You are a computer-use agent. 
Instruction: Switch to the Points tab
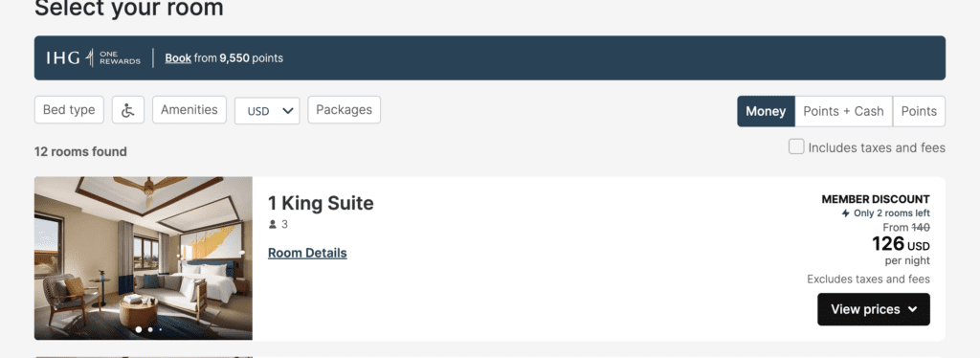tap(919, 111)
